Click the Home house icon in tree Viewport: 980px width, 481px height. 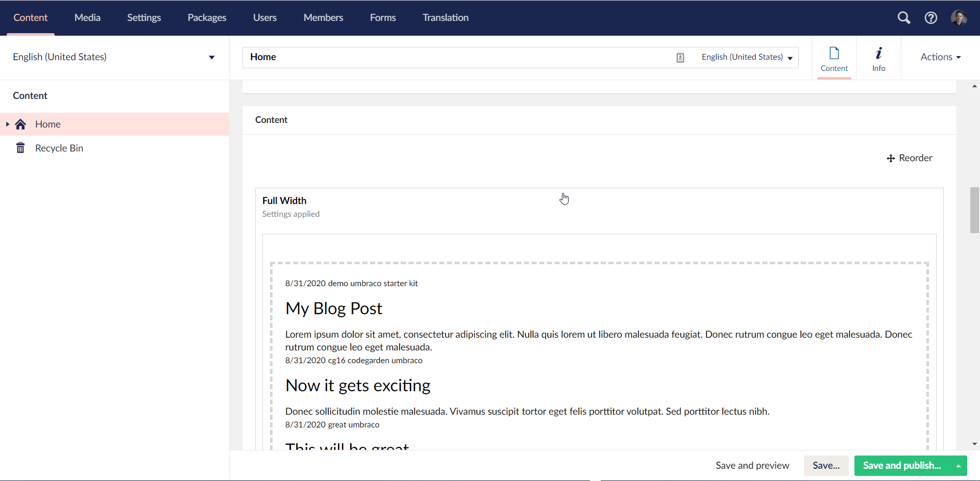click(x=20, y=124)
